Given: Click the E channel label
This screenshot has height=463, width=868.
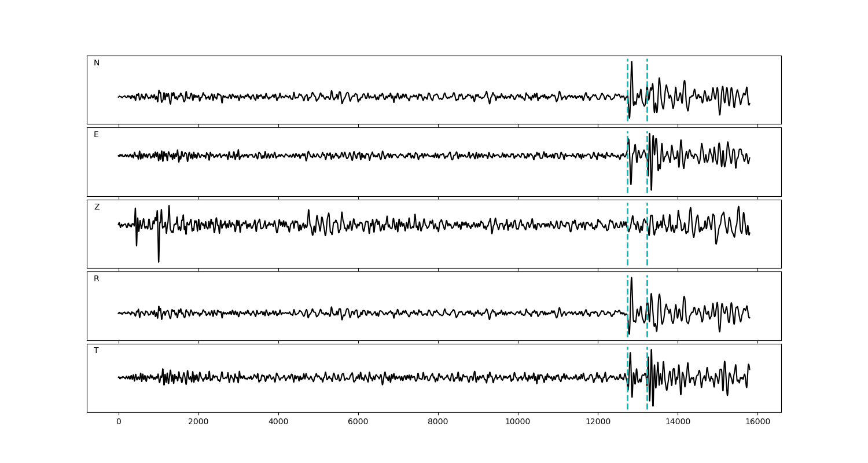Looking at the screenshot, I should pyautogui.click(x=96, y=135).
